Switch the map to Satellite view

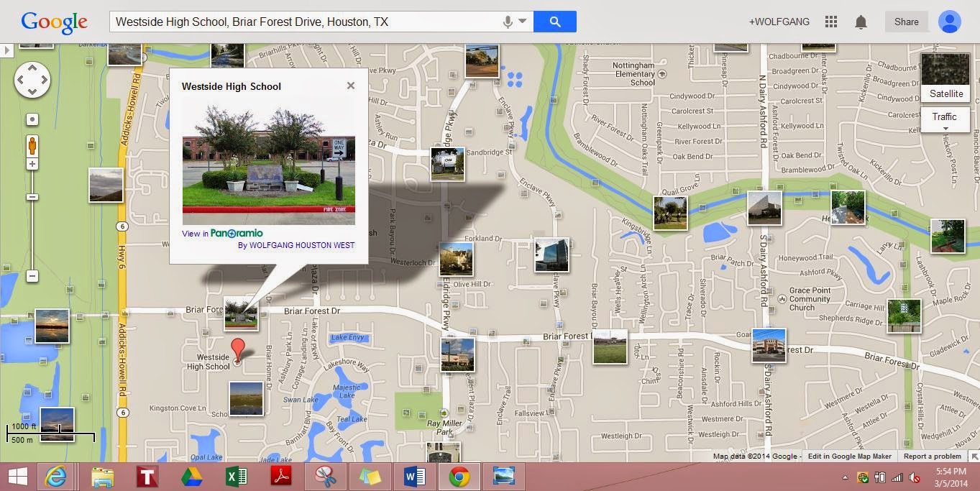(x=945, y=93)
